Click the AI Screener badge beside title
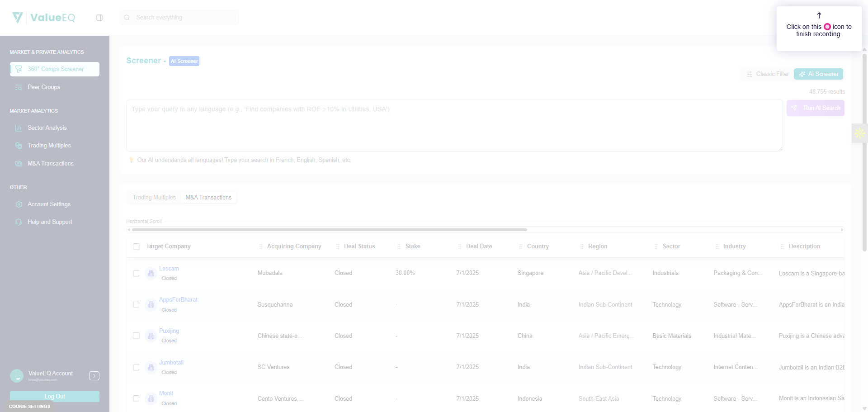Image resolution: width=868 pixels, height=412 pixels. tap(184, 61)
